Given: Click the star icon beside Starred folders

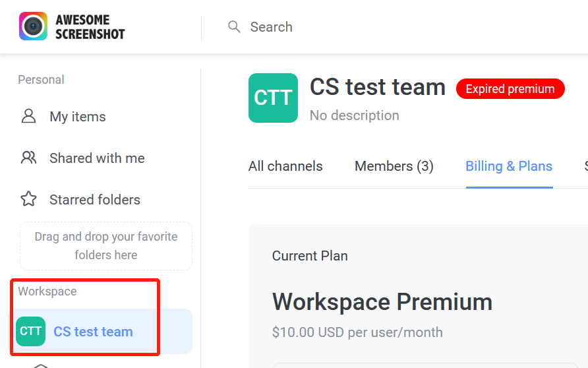Looking at the screenshot, I should tap(28, 199).
